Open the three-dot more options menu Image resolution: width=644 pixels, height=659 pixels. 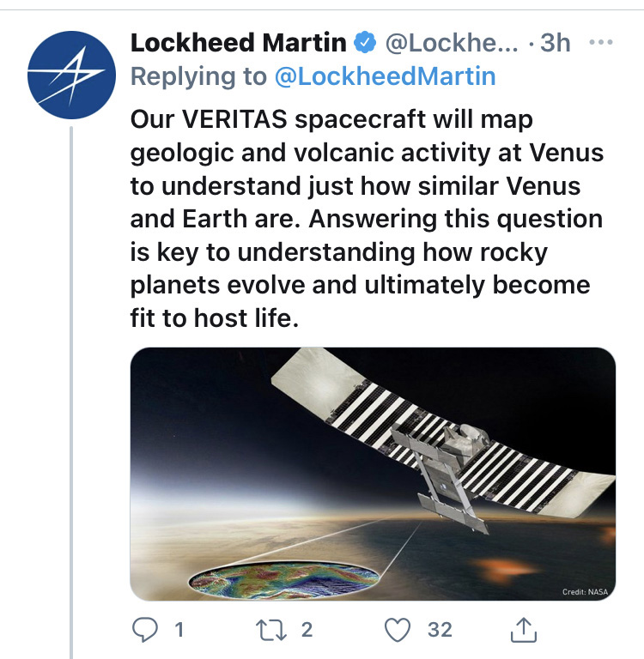[x=601, y=42]
